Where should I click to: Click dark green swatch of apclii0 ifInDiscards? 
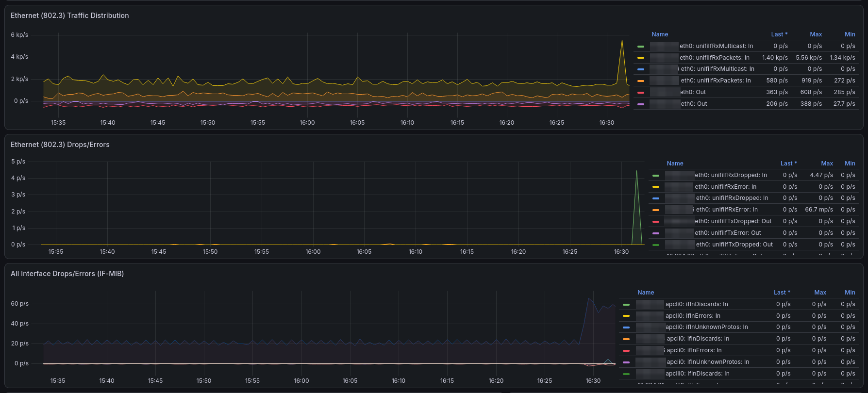pos(626,374)
